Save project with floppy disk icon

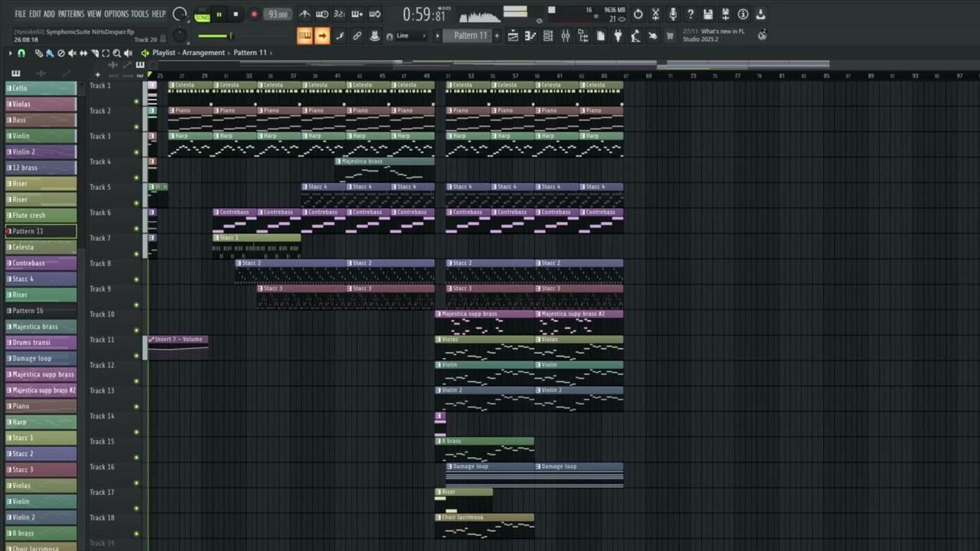pos(707,14)
